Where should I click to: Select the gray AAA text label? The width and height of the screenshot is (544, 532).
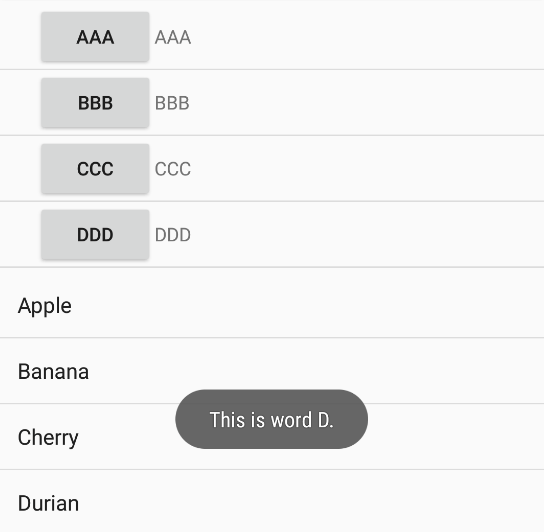pyautogui.click(x=173, y=37)
